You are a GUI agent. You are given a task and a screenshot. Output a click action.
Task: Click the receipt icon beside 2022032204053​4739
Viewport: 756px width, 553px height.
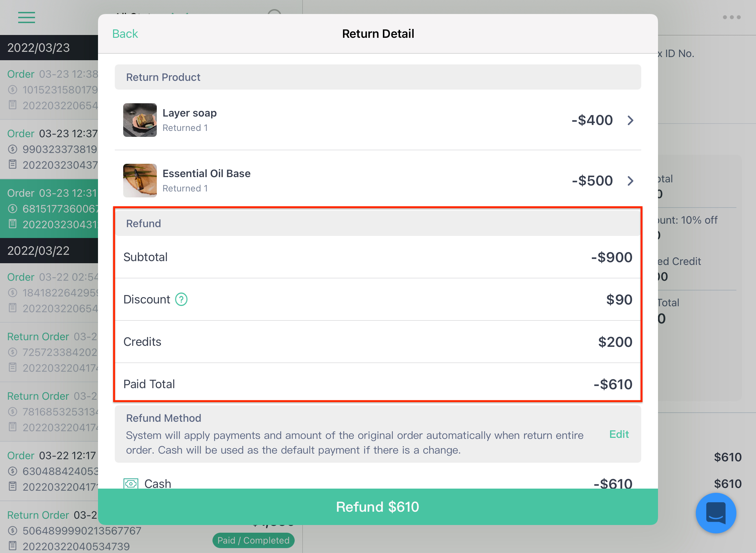click(x=13, y=546)
